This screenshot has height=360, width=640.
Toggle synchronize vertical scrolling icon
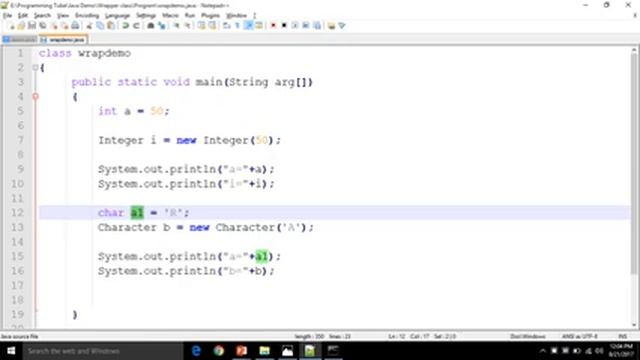pyautogui.click(x=202, y=26)
